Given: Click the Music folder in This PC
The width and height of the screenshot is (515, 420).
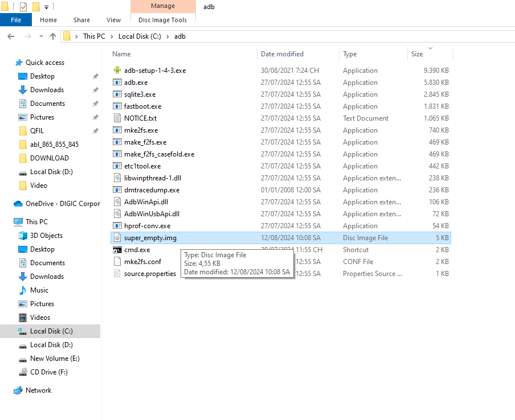Looking at the screenshot, I should pos(39,290).
